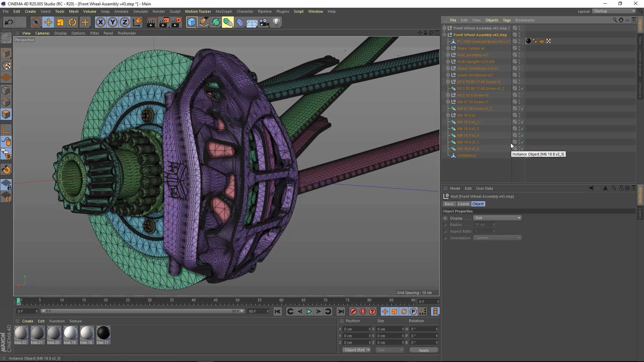Expand the Brake Caliper v4 tree node
This screenshot has width=644, height=362.
(448, 48)
